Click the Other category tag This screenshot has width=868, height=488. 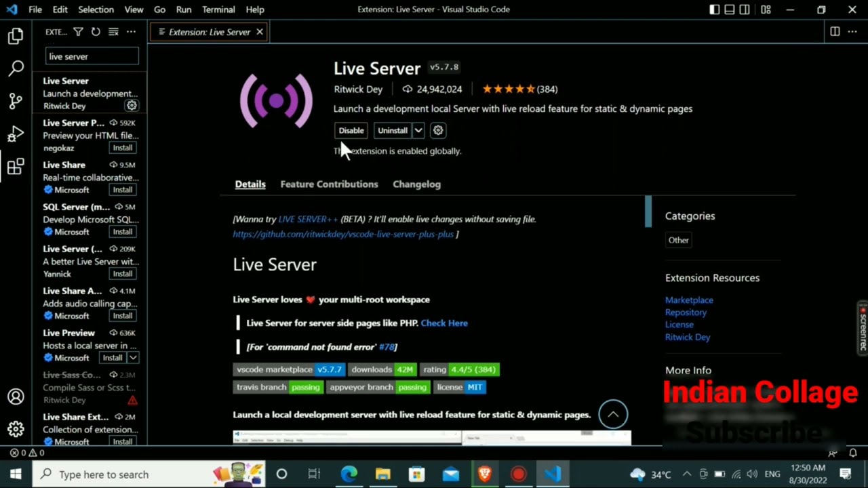click(x=678, y=240)
